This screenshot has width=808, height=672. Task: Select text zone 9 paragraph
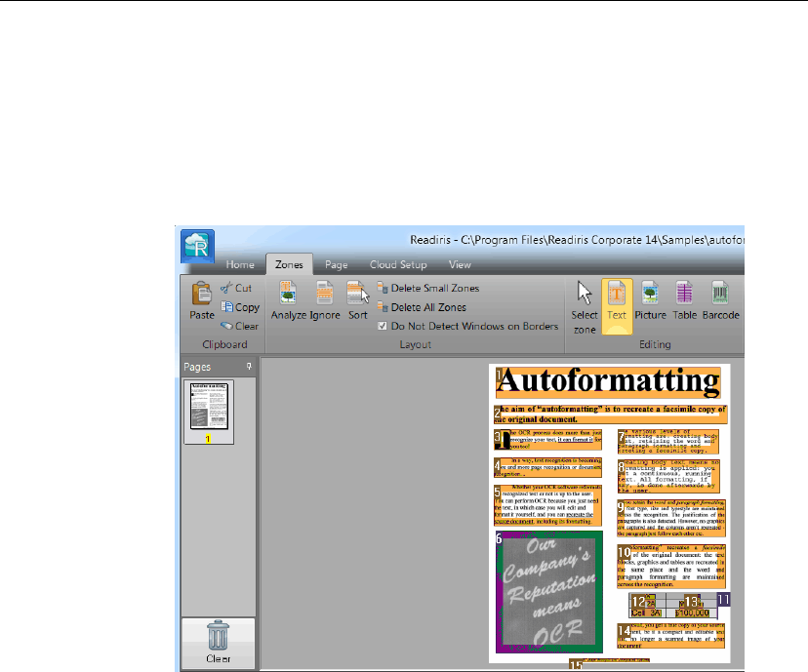[671, 518]
